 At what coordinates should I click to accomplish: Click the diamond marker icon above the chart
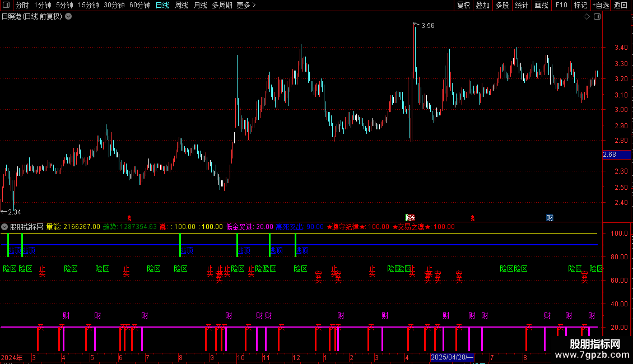587,17
